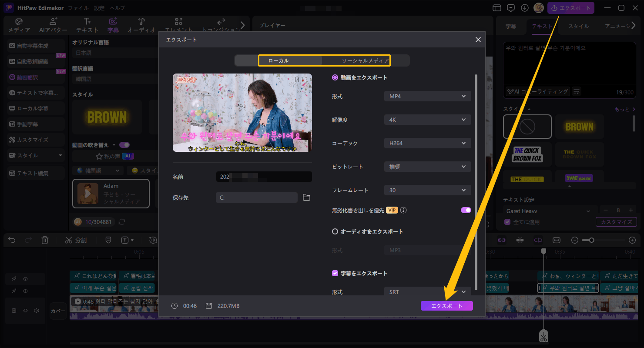This screenshot has height=348, width=644.
Task: Open the 形式 MP4 format dropdown
Action: [427, 96]
